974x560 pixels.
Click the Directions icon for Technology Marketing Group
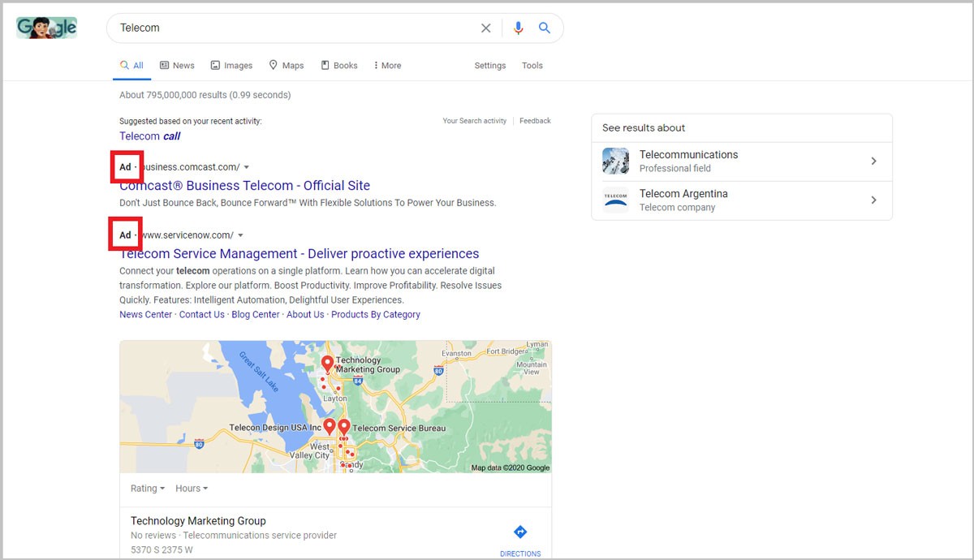coord(520,532)
